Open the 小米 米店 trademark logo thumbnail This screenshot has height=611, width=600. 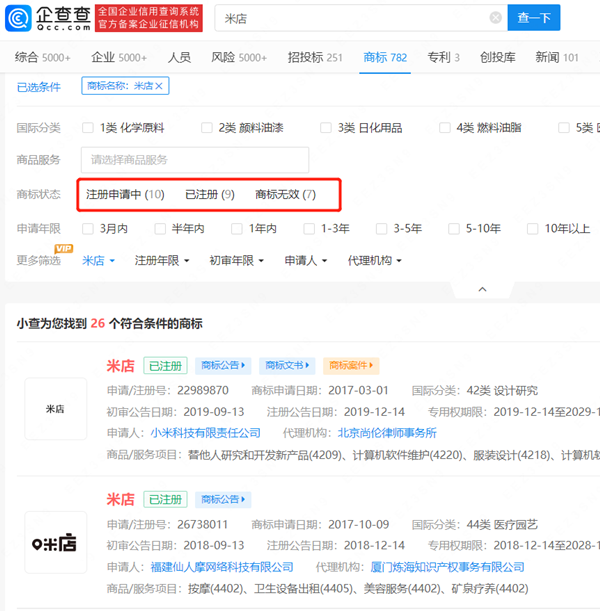55,409
